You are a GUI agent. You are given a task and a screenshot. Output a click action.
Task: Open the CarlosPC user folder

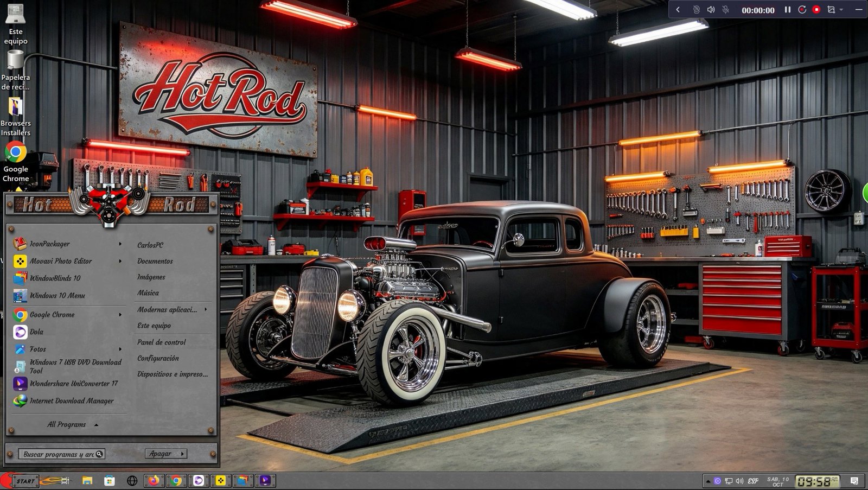150,245
